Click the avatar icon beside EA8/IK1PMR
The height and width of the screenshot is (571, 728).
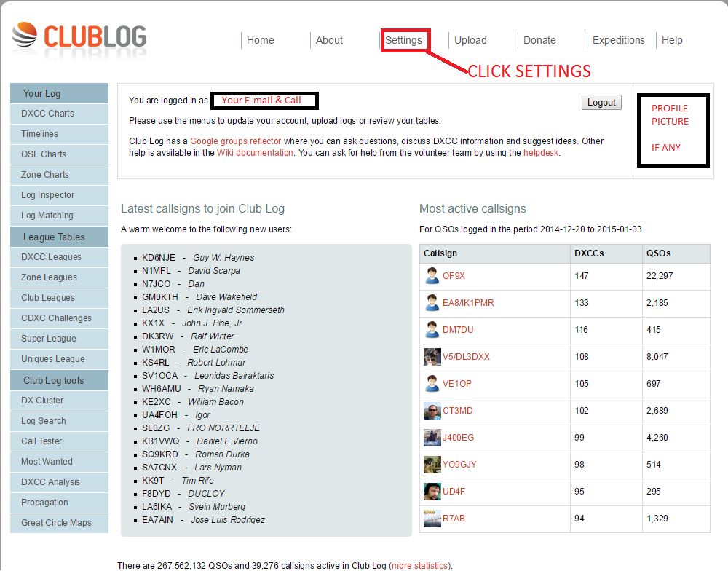(x=432, y=303)
